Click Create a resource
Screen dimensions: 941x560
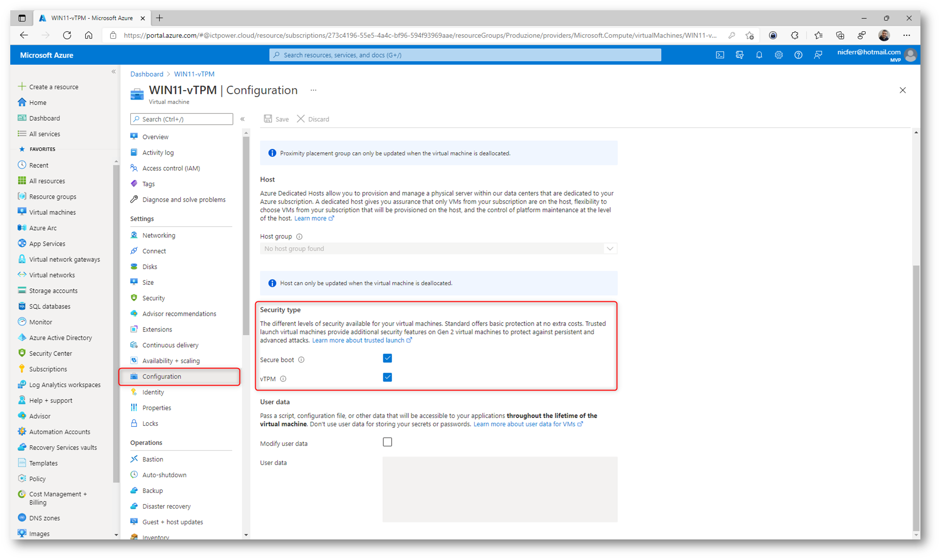tap(48, 87)
